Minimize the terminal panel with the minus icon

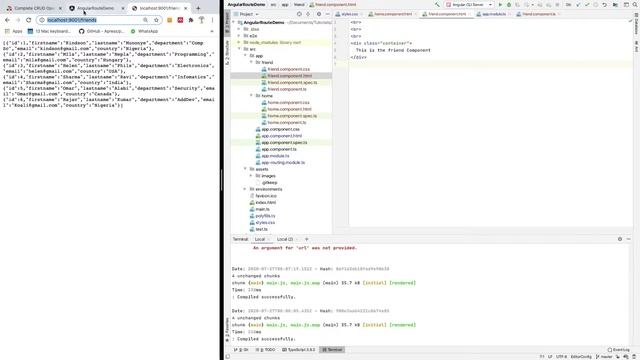pos(629,239)
